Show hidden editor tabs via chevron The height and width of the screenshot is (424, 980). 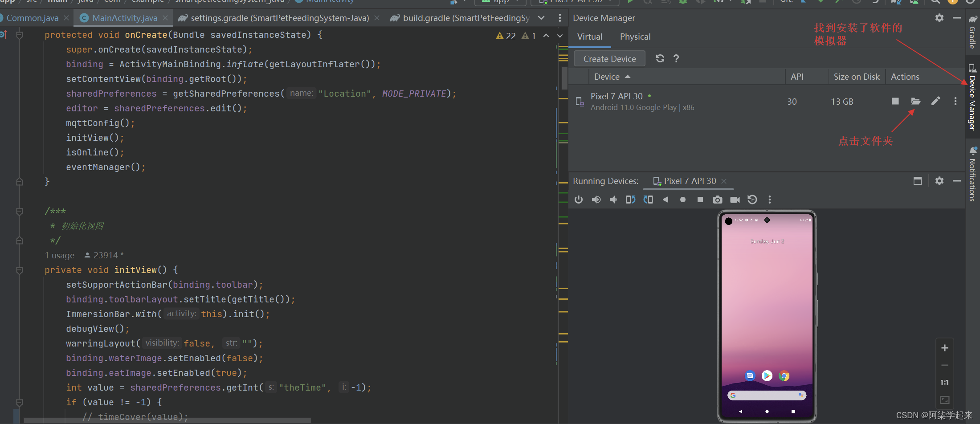pyautogui.click(x=541, y=18)
